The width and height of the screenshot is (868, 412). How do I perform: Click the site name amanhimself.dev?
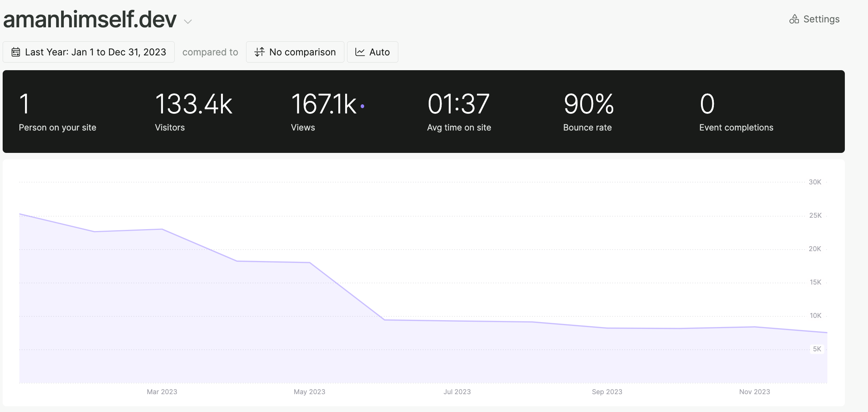click(x=90, y=19)
